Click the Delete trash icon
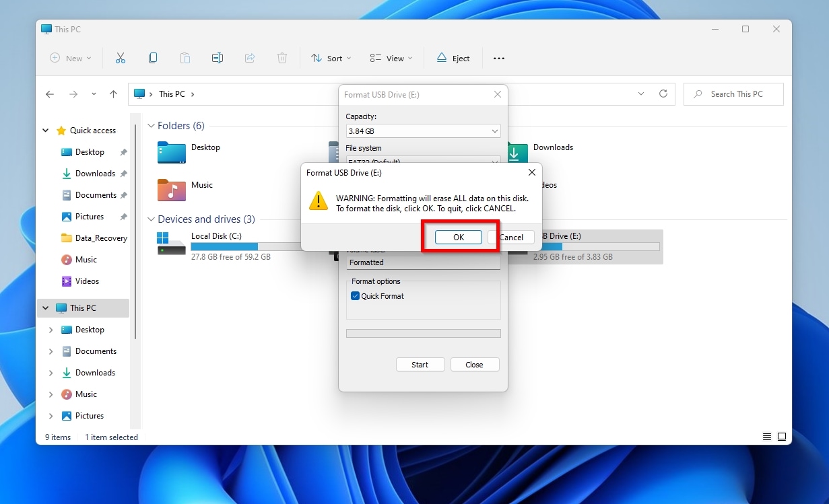Screen dimensions: 829x504 tap(282, 59)
